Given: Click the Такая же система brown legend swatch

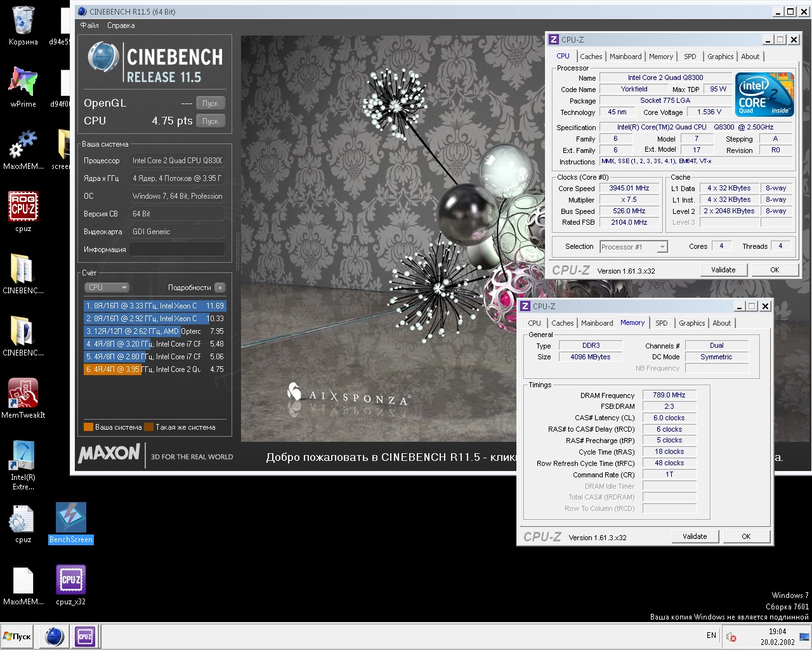Looking at the screenshot, I should 149,427.
